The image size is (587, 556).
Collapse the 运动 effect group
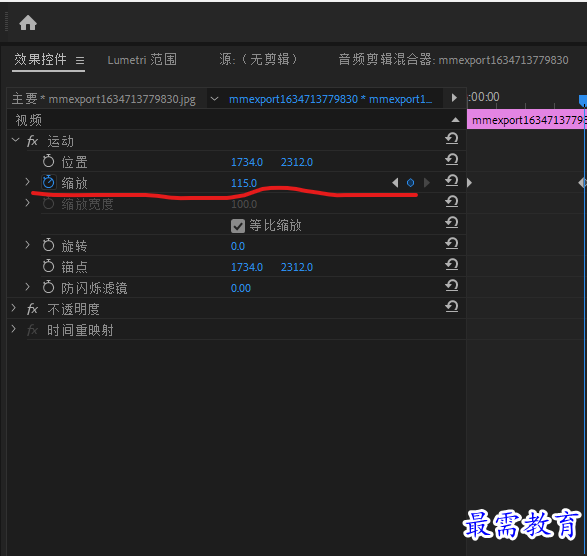(15, 140)
